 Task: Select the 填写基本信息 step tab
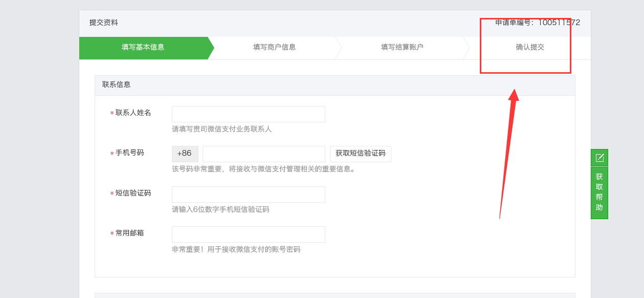143,47
